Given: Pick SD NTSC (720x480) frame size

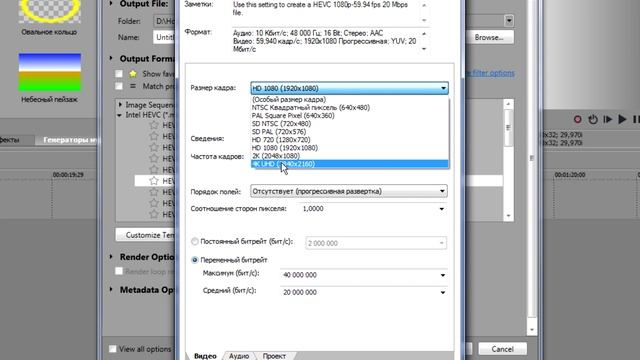Looking at the screenshot, I should 350,124.
